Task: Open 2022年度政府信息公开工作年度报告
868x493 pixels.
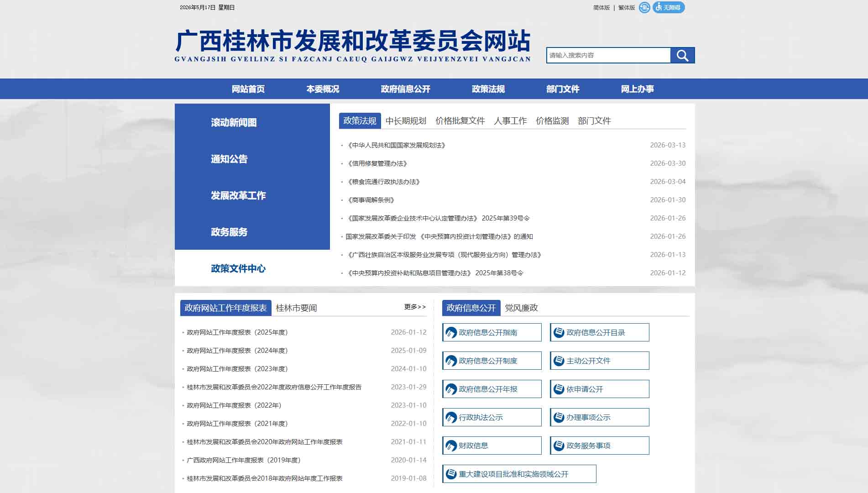Action: [x=274, y=387]
